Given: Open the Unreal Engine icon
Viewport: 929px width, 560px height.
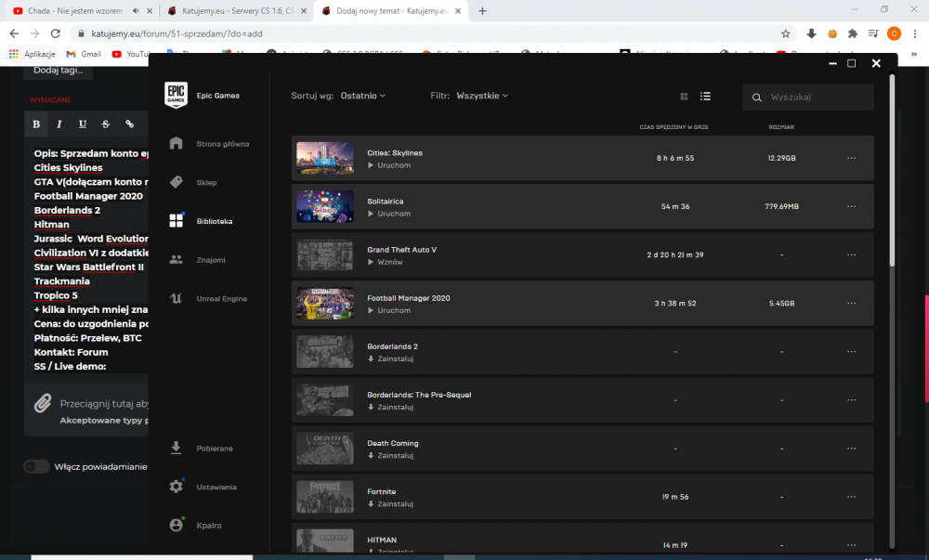Looking at the screenshot, I should point(176,298).
